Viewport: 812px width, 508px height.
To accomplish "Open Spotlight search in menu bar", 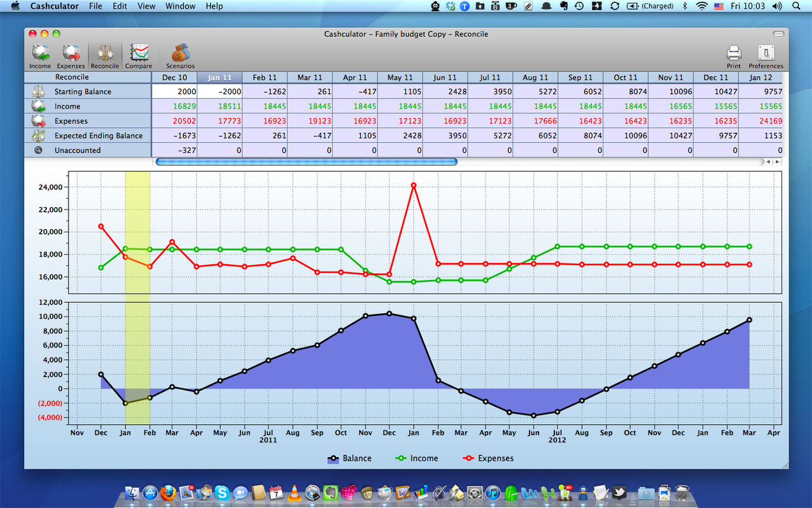I will (x=796, y=6).
